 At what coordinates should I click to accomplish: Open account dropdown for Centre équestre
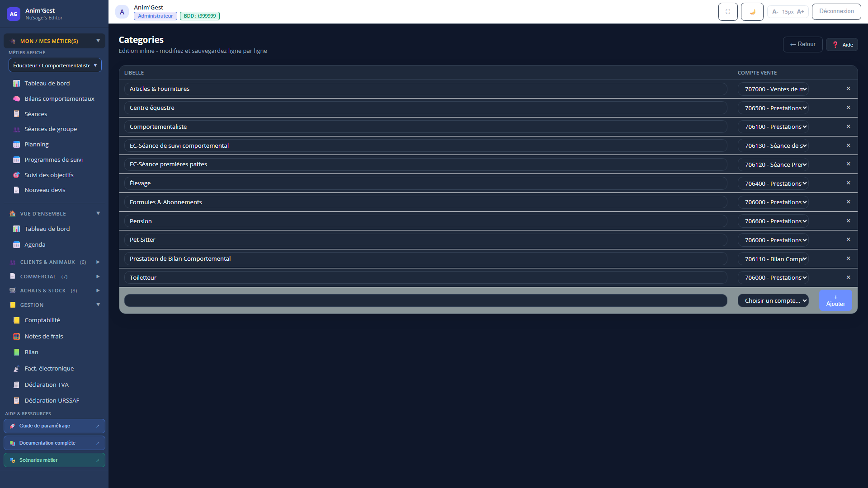[x=773, y=108]
